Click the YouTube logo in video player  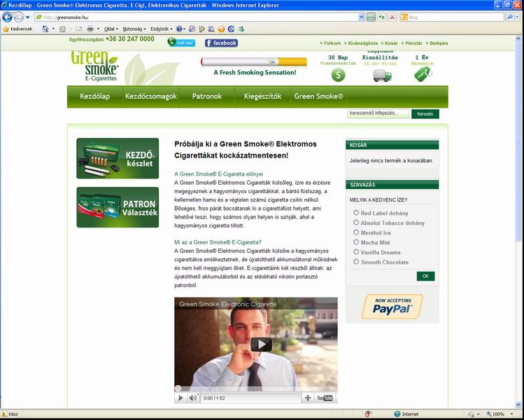[325, 398]
